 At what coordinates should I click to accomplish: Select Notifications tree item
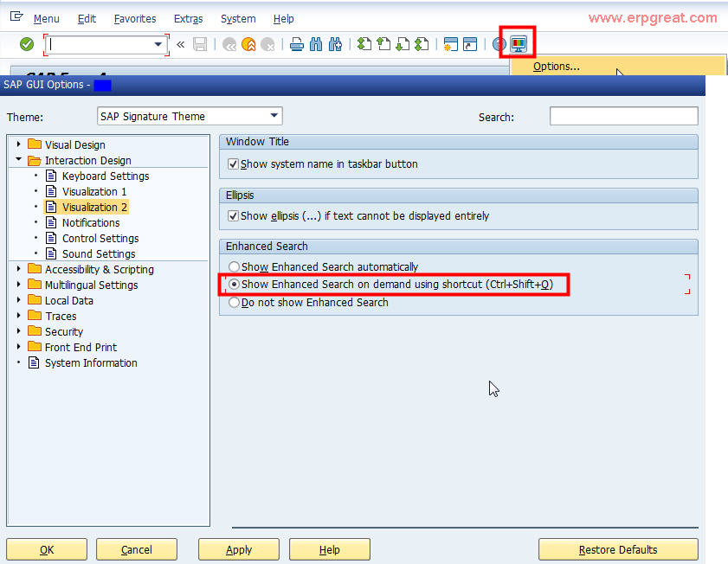[91, 222]
